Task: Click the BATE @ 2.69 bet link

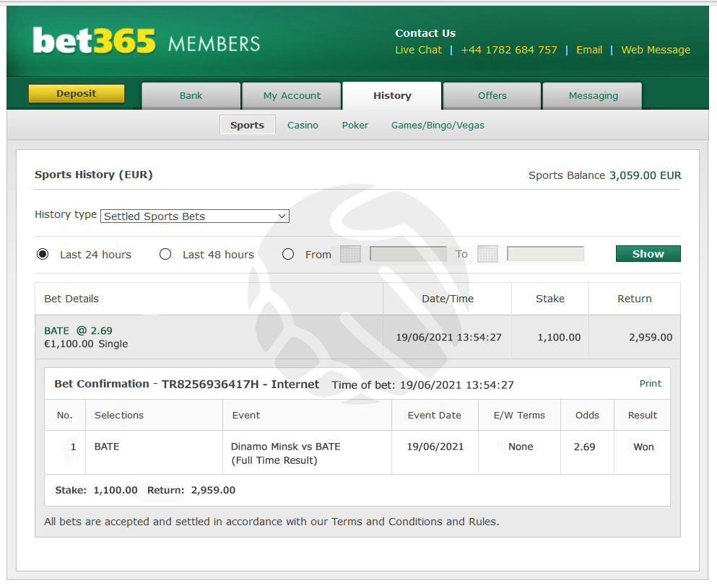Action: [x=78, y=330]
